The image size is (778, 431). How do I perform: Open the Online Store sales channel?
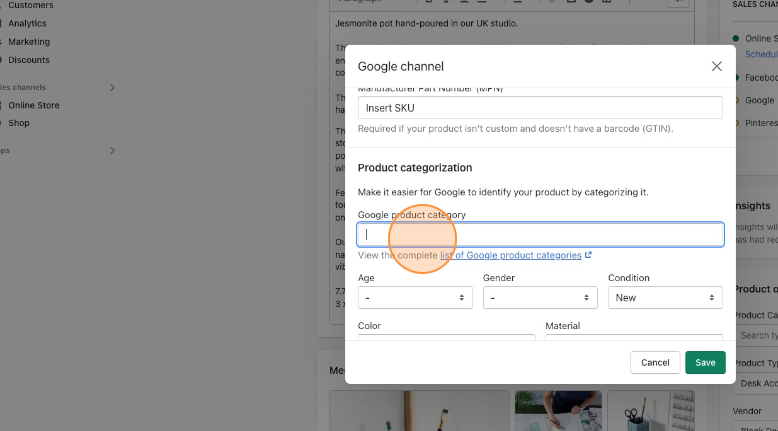click(x=34, y=105)
